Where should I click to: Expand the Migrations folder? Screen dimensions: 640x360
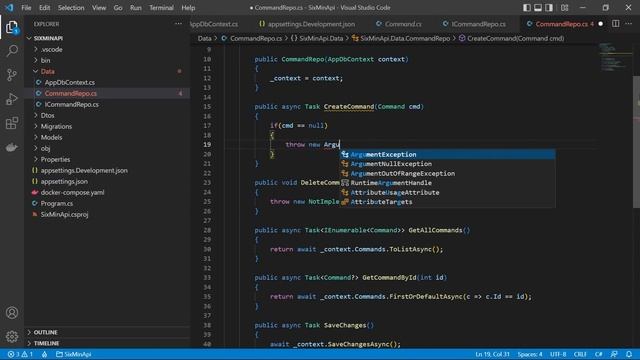56,127
